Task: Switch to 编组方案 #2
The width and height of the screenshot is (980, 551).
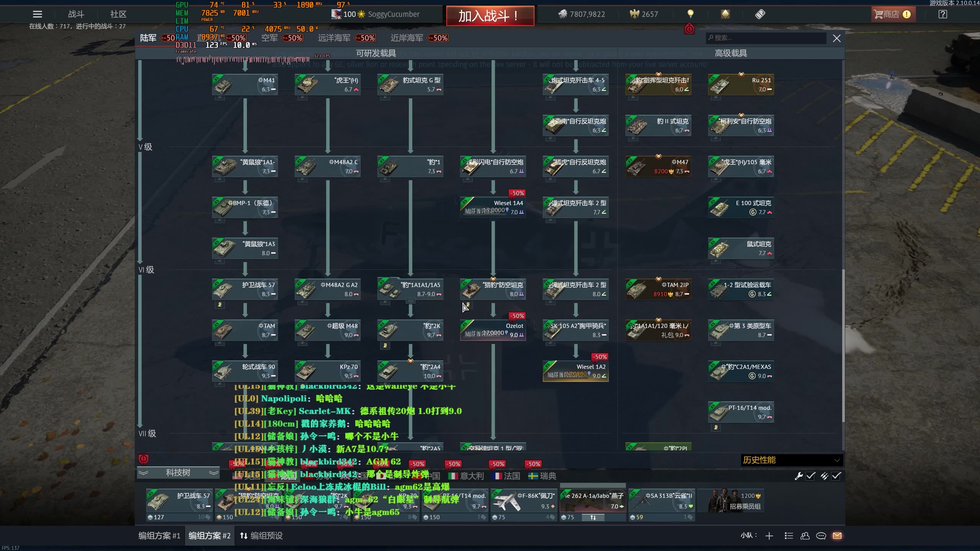Action: point(209,536)
